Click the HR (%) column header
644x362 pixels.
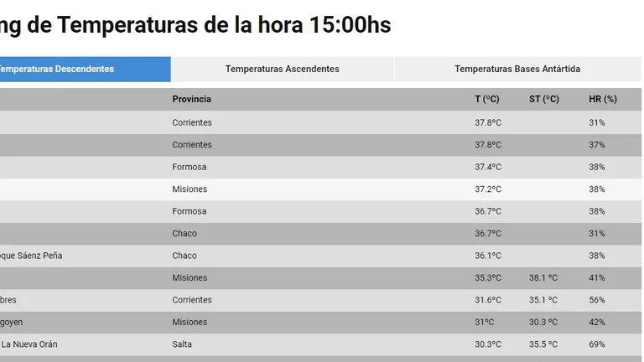(x=603, y=100)
